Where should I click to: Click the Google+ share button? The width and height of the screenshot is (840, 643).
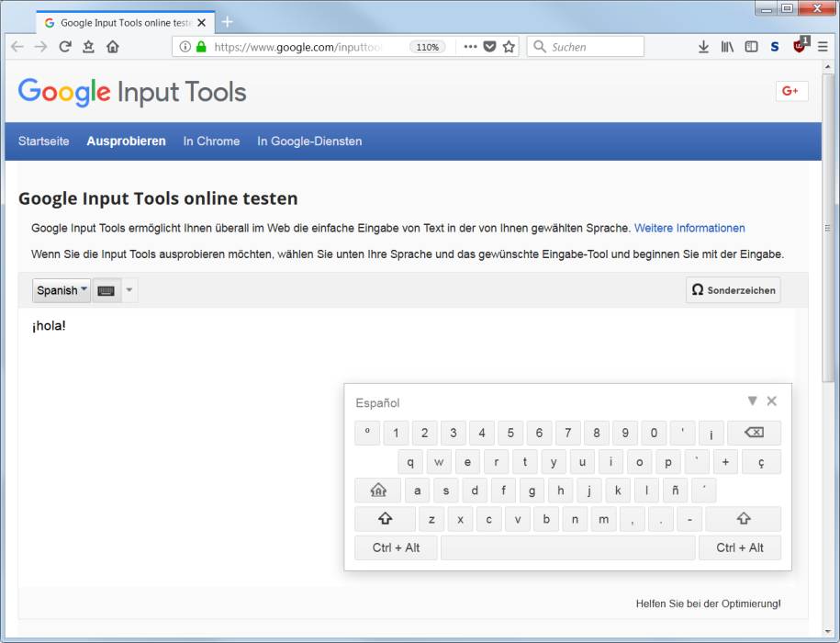791,91
